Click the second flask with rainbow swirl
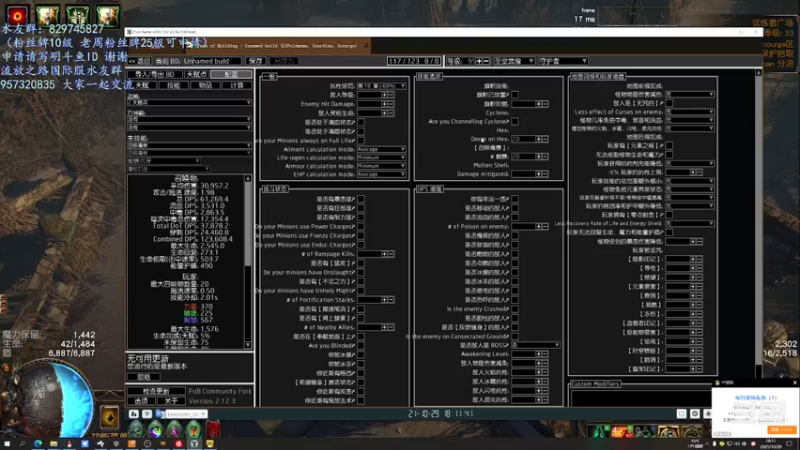800x450 pixels. [x=156, y=430]
